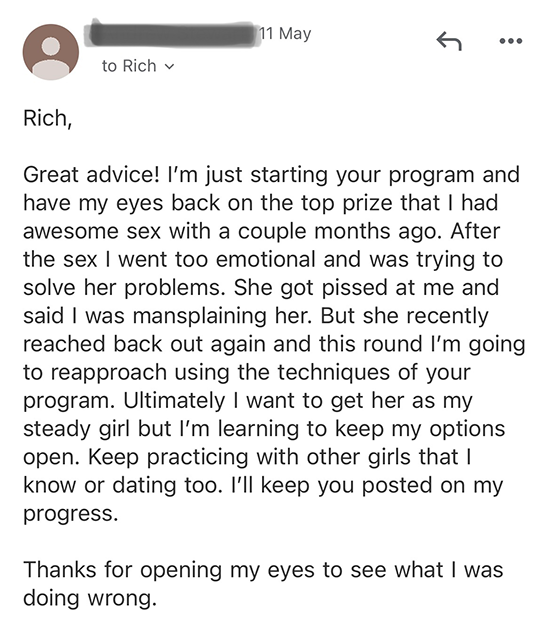Select the 'to Rich' recipient label

pyautogui.click(x=129, y=66)
